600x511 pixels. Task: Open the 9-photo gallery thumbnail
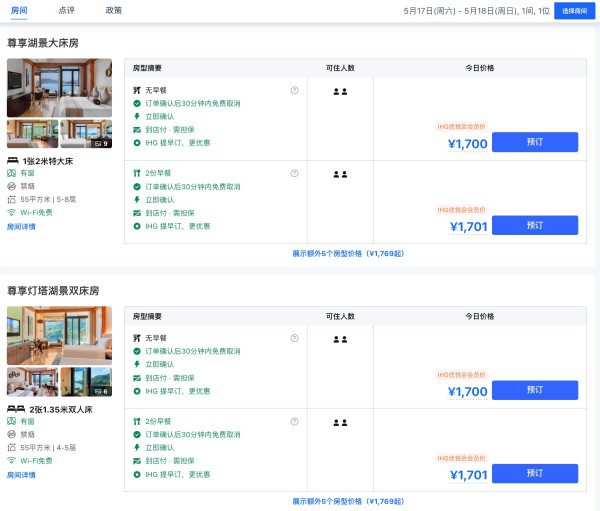pos(86,134)
